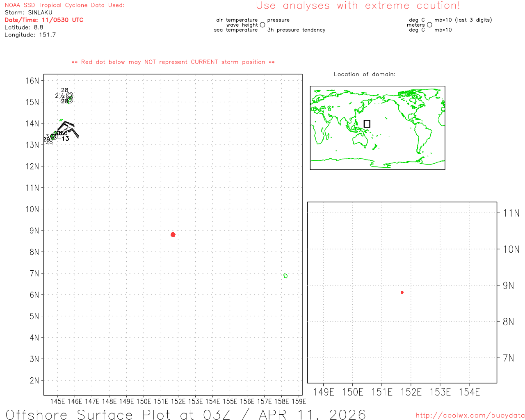Image resolution: width=525 pixels, height=420 pixels.
Task: Click the station circle beside the 'meters' units legend
Action: 429,25
